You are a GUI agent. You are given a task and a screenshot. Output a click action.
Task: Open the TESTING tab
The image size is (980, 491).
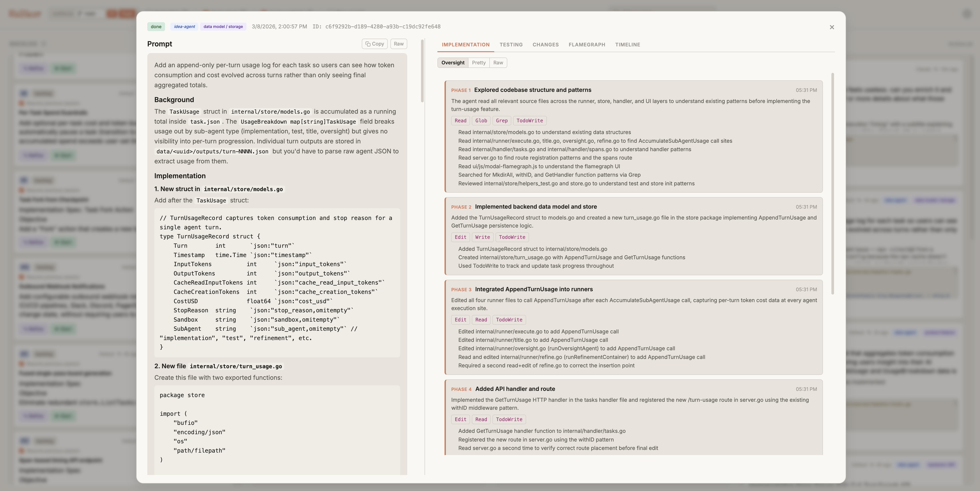[511, 45]
